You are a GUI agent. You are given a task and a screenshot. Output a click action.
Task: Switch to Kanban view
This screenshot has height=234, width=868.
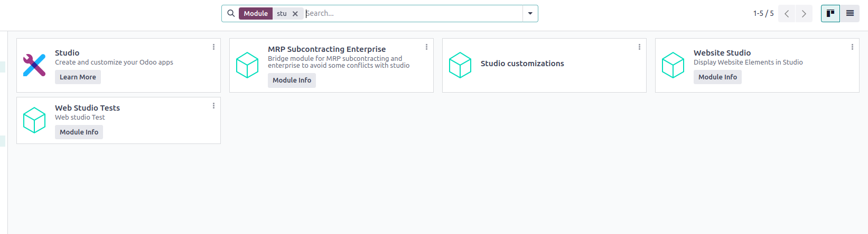click(x=830, y=13)
